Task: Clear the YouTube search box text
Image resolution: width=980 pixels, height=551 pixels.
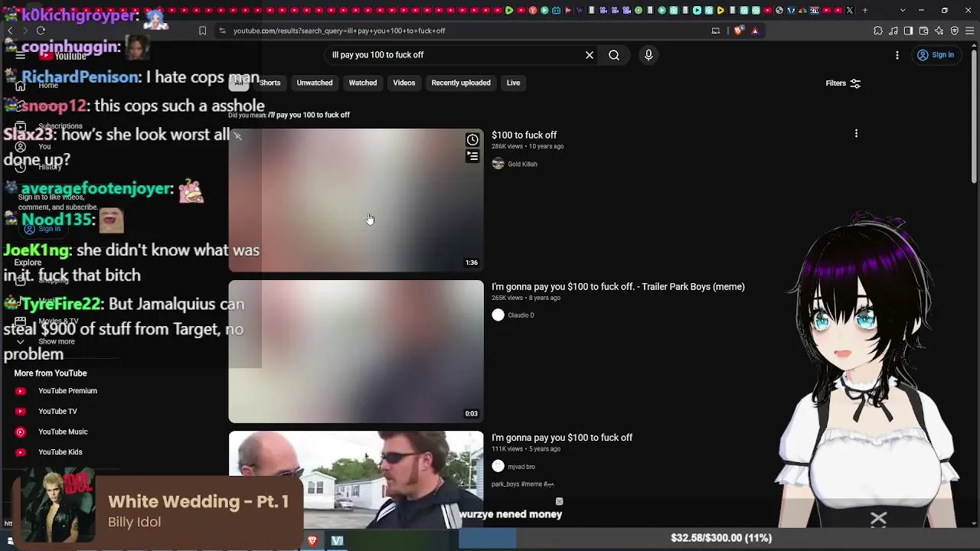Action: click(590, 55)
